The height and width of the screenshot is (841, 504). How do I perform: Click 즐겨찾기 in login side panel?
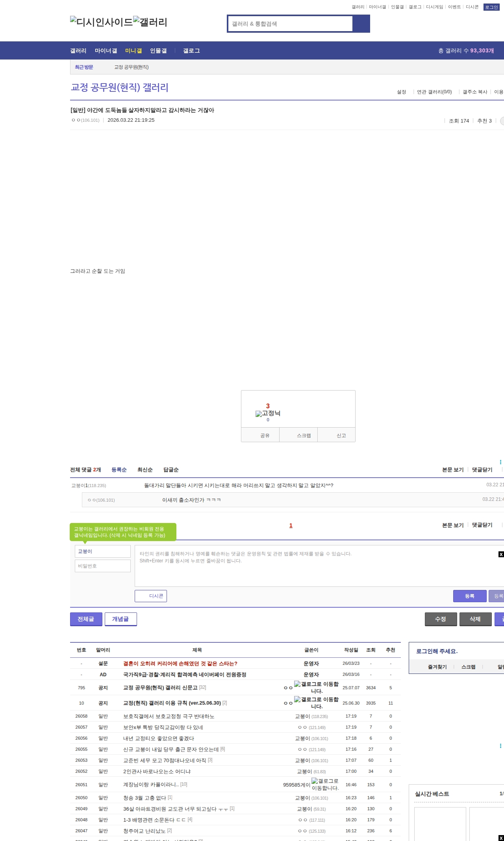[x=437, y=667]
